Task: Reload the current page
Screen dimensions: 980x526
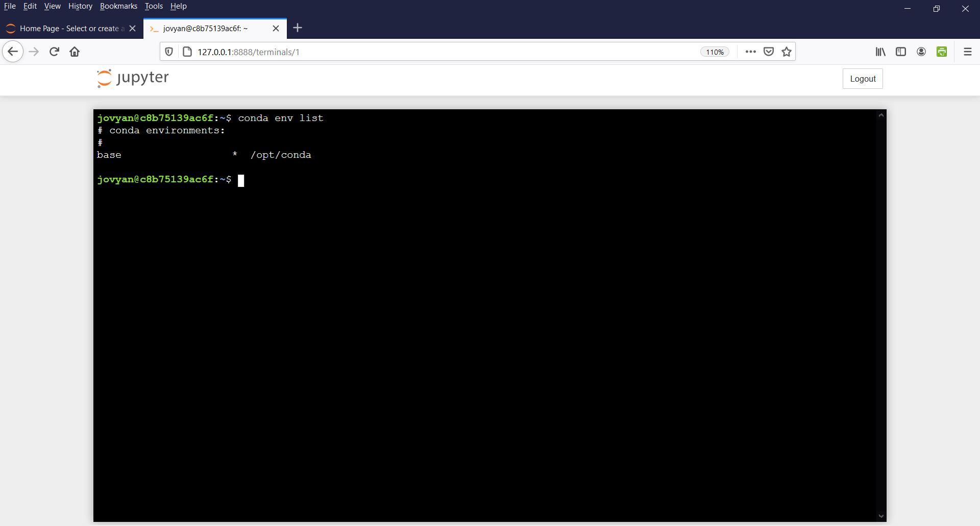Action: [54, 52]
